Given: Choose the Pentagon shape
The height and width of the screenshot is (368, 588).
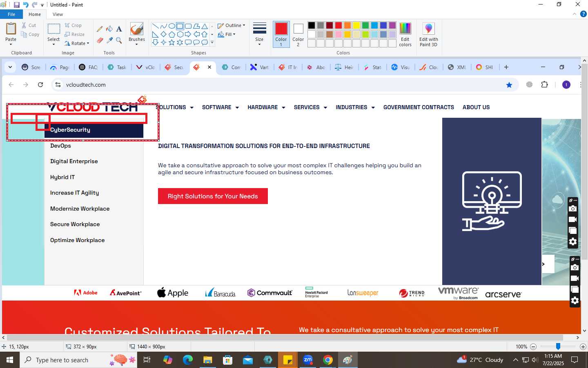Looking at the screenshot, I should pyautogui.click(x=171, y=34).
